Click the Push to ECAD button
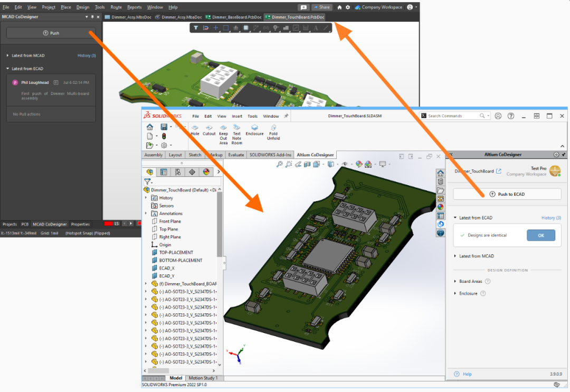This screenshot has width=570, height=392. click(507, 194)
